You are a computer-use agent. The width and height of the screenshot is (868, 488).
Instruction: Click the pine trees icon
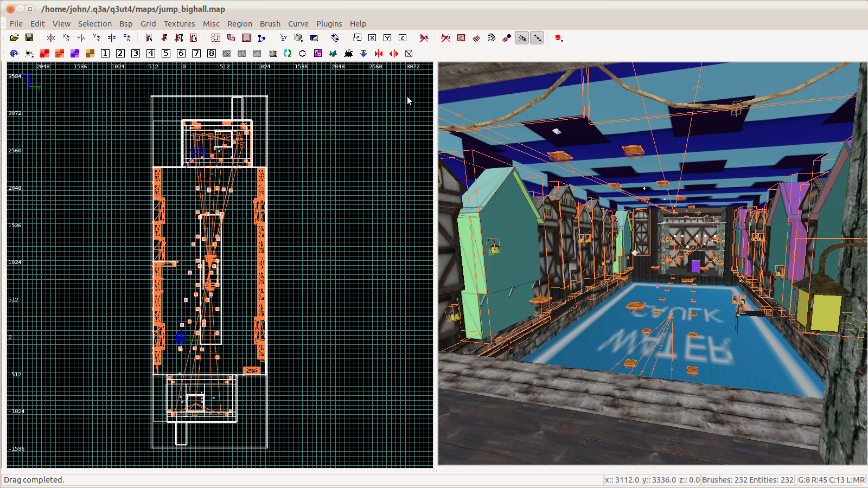coord(333,53)
